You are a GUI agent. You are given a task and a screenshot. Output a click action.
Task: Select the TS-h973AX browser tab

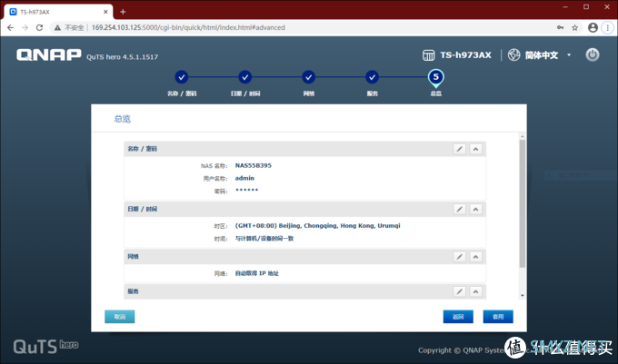[x=58, y=12]
